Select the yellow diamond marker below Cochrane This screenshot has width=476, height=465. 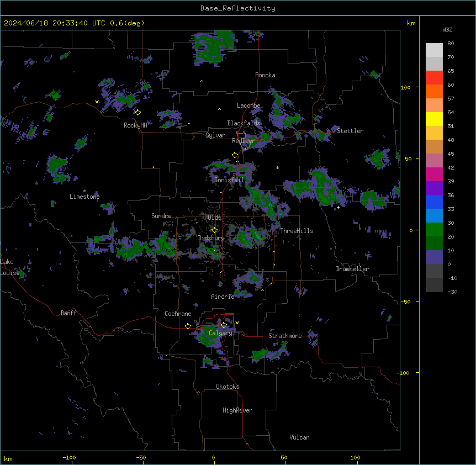click(x=188, y=326)
